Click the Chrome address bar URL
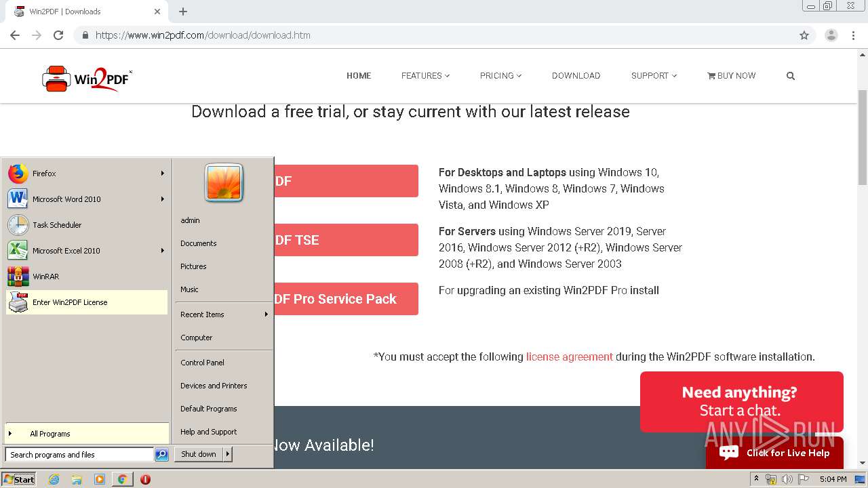 click(x=203, y=35)
